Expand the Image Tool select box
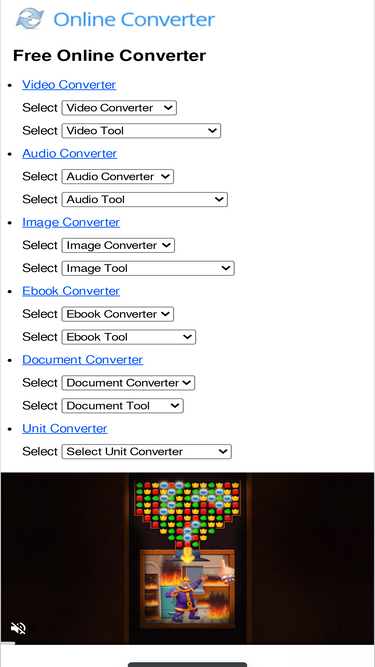 pyautogui.click(x=148, y=268)
